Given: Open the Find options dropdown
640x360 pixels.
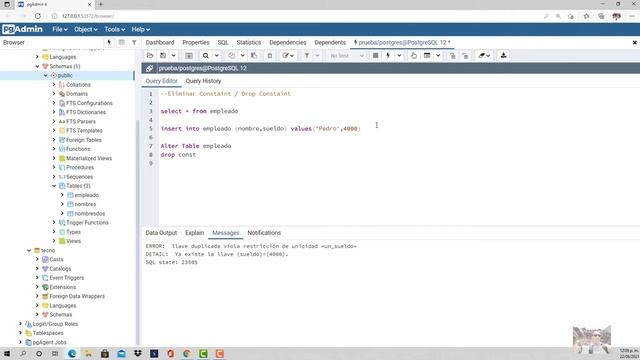Looking at the screenshot, I should [x=217, y=56].
